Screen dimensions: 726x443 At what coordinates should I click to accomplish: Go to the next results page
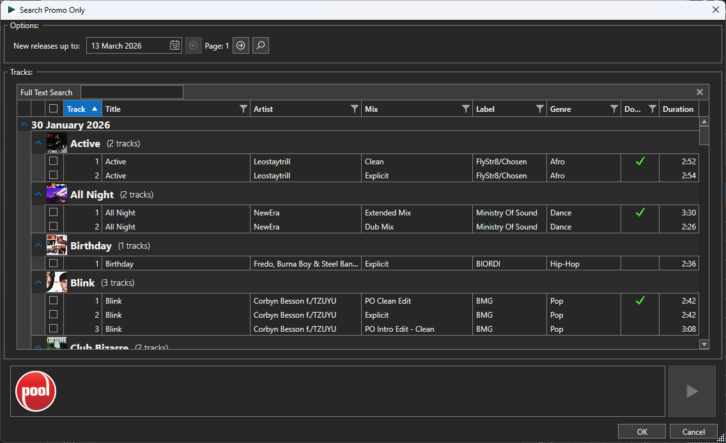tap(241, 46)
